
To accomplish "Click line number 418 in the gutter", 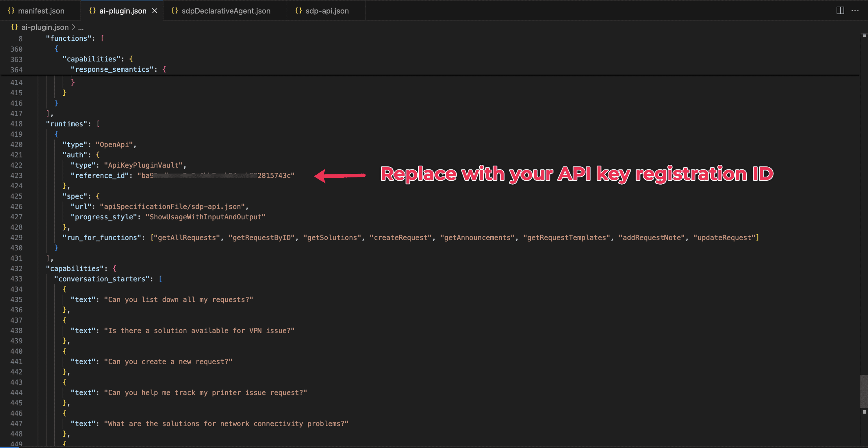I will (x=16, y=124).
